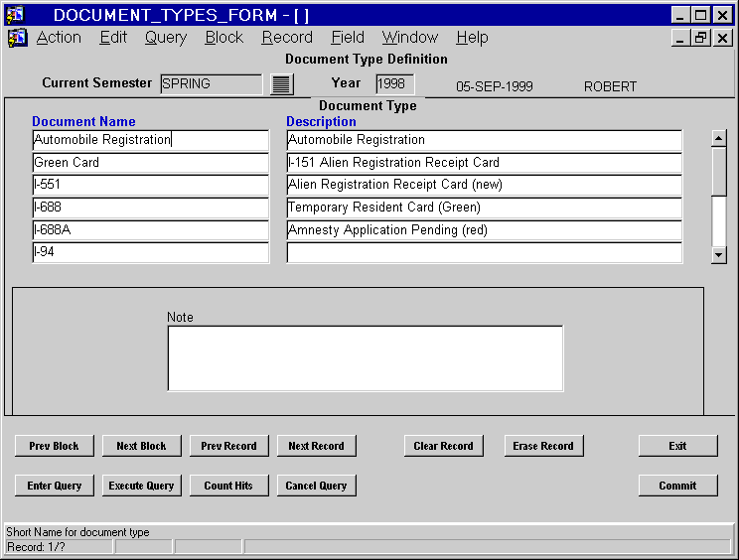Click the form icon beside the Action menu

click(x=18, y=38)
